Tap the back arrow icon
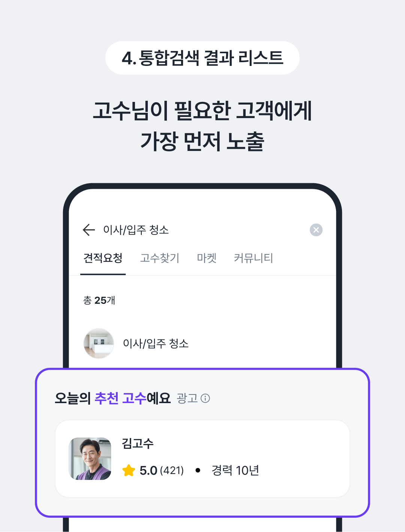The image size is (405, 532). click(88, 230)
